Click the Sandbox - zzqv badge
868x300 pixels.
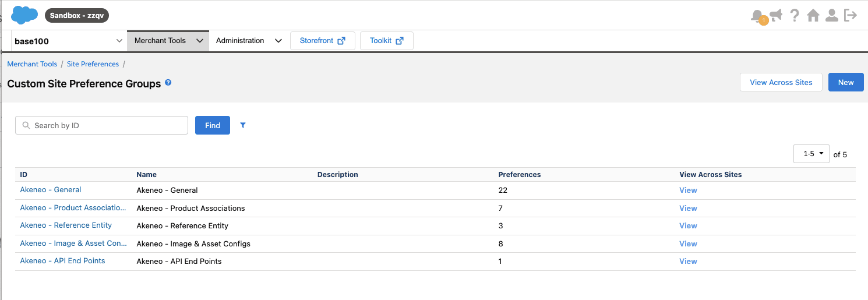[77, 16]
